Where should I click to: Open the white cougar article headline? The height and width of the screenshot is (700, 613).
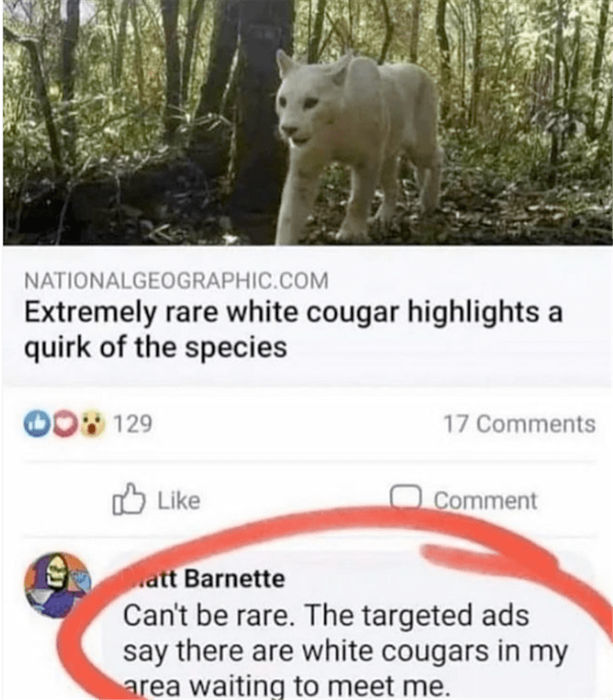click(x=293, y=330)
